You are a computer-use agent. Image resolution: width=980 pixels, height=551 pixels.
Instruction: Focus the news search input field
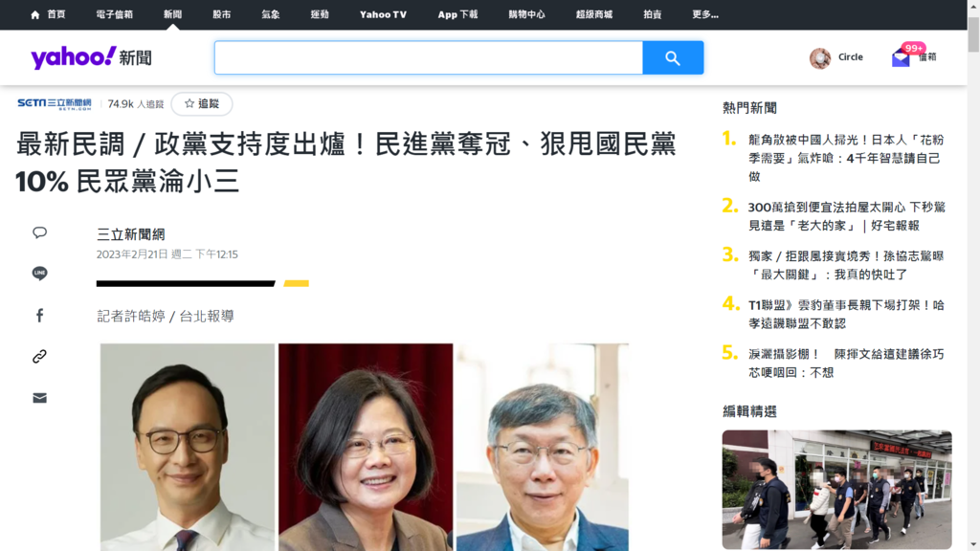pos(429,57)
